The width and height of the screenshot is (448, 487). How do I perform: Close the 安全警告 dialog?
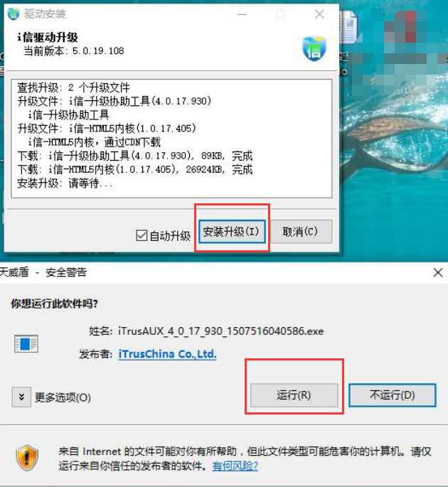(x=438, y=273)
